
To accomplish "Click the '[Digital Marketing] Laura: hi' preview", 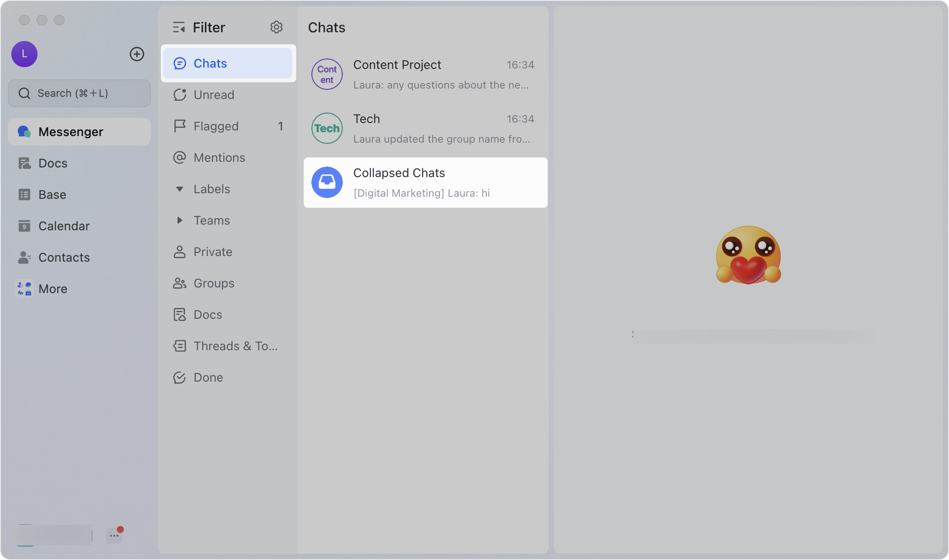I will click(421, 193).
